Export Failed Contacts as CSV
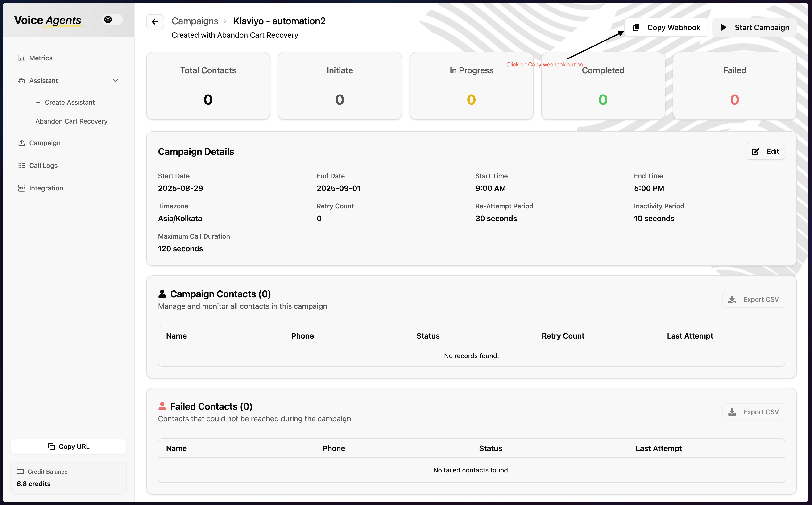Image resolution: width=812 pixels, height=505 pixels. [753, 412]
